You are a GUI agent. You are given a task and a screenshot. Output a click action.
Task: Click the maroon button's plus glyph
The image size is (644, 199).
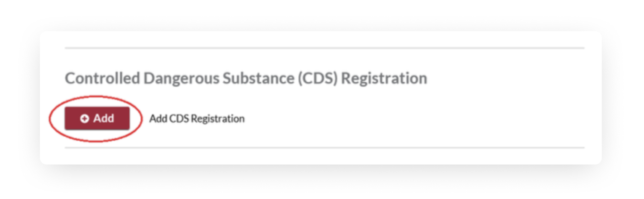tap(84, 118)
